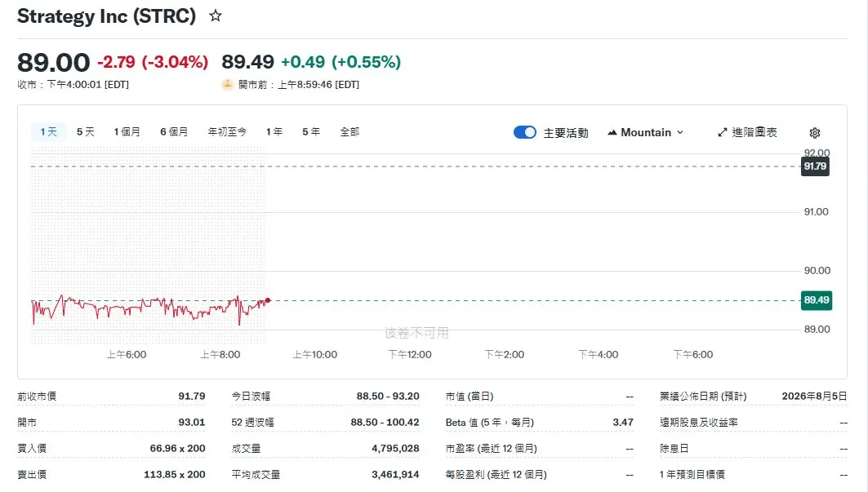Viewport: 868px width, 492px height.
Task: Click the 上午10:00 axis label
Action: coord(315,354)
